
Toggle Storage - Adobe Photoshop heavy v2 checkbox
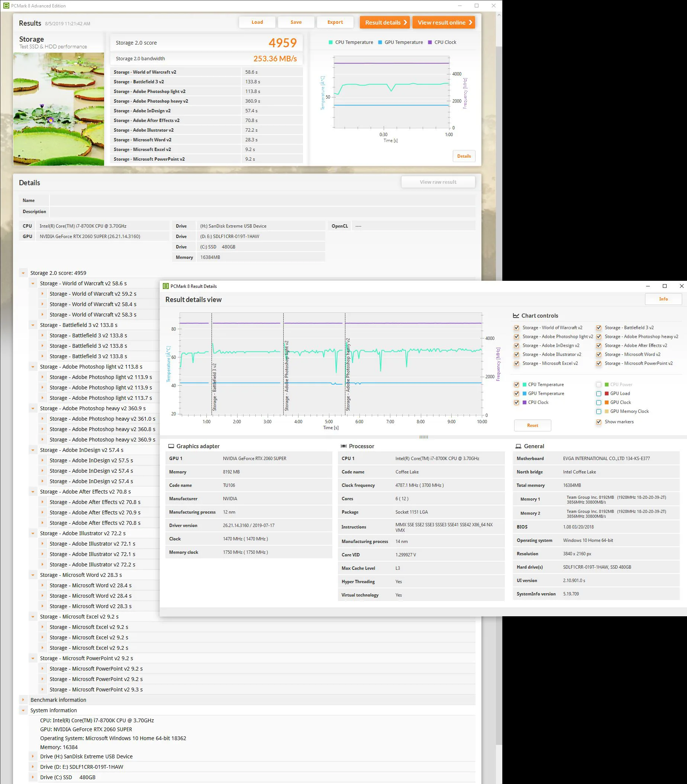(599, 336)
